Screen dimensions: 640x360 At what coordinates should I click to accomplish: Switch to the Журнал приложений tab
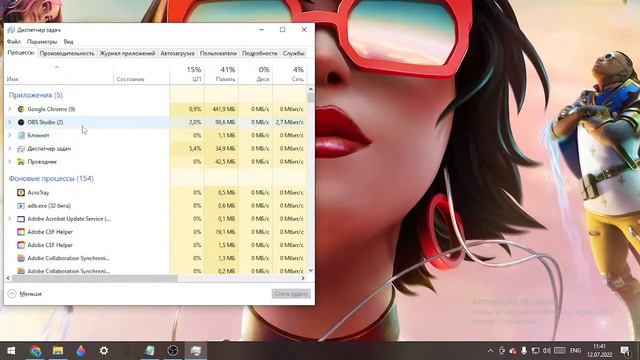coord(127,53)
